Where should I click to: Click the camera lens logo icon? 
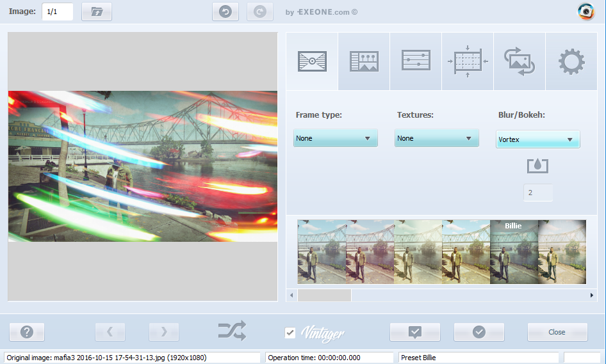click(x=586, y=12)
